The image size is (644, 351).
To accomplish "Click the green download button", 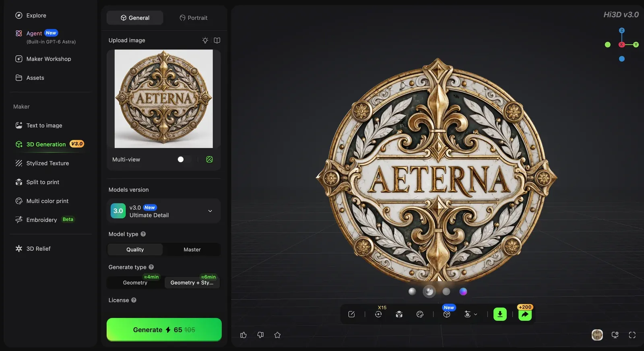I will 500,314.
